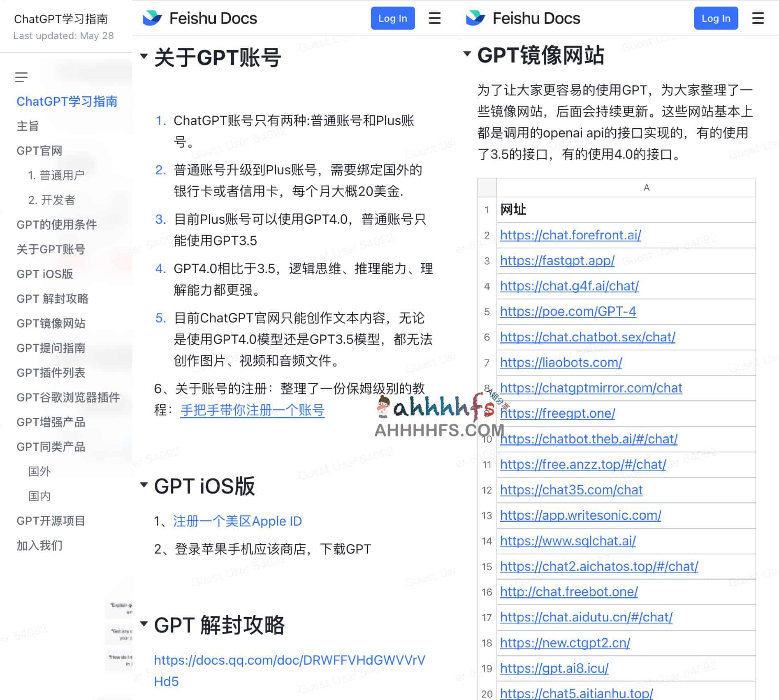
Task: Open the hamburger menu beside the left Log In button
Action: click(x=435, y=19)
